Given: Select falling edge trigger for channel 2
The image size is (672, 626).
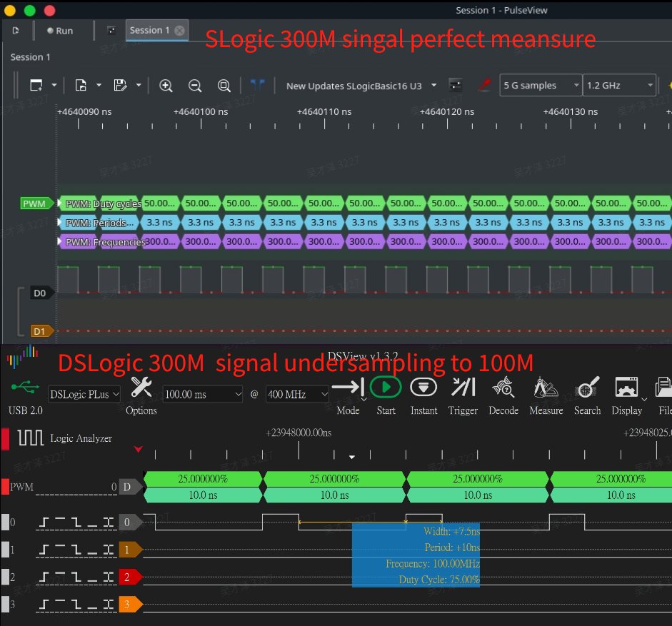Looking at the screenshot, I should pos(76,577).
